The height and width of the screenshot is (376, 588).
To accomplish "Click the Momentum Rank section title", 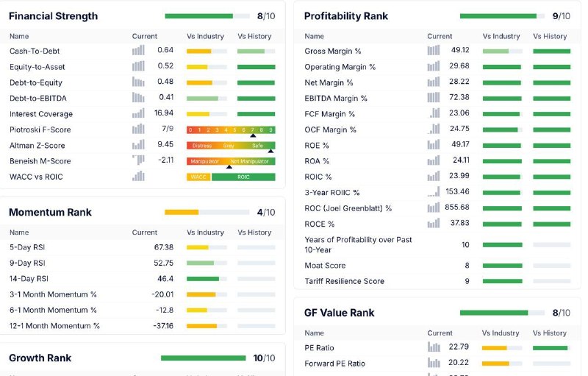I will point(50,213).
